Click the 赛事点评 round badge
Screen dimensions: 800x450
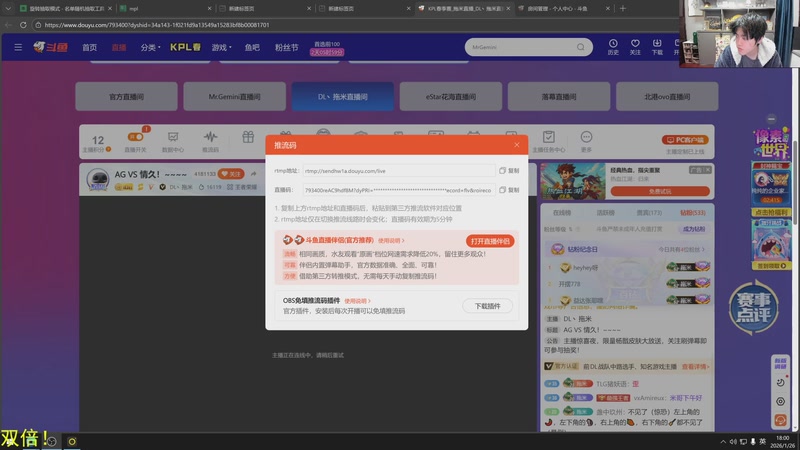(x=753, y=307)
